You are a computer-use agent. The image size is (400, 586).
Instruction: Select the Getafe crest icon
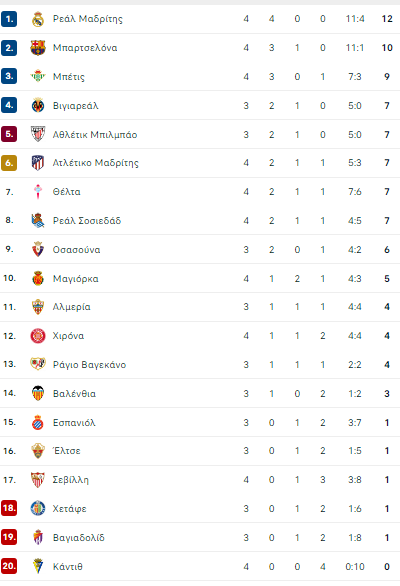[x=38, y=509]
